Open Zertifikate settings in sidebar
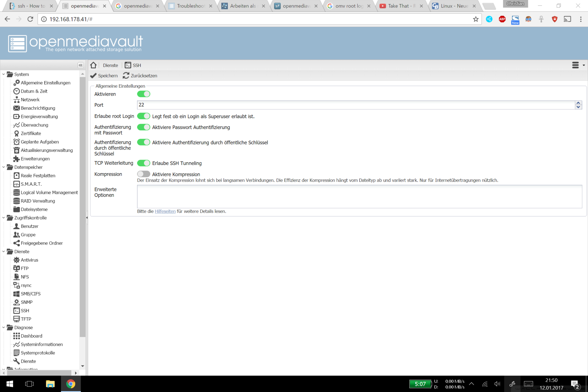Screen dimensions: 588x392 (31, 133)
